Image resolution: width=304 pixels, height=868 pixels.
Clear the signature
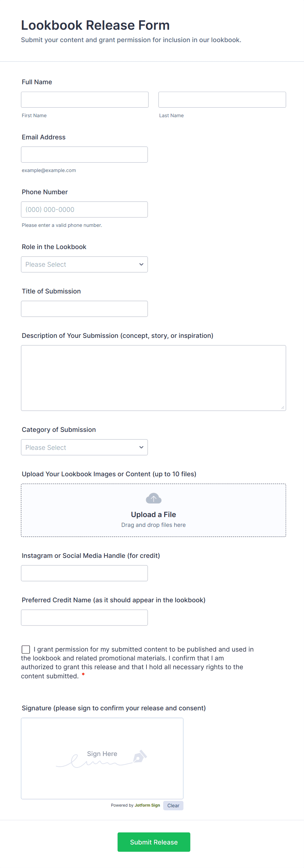(173, 805)
